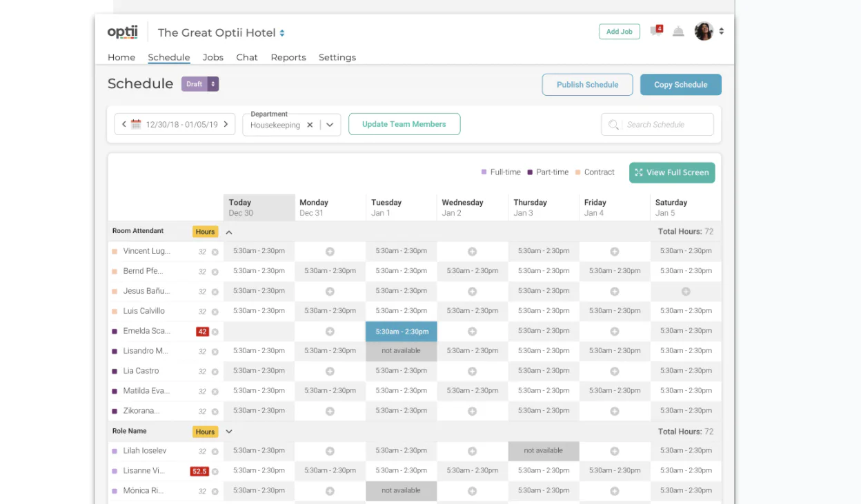Go to next week arrow

tap(226, 125)
